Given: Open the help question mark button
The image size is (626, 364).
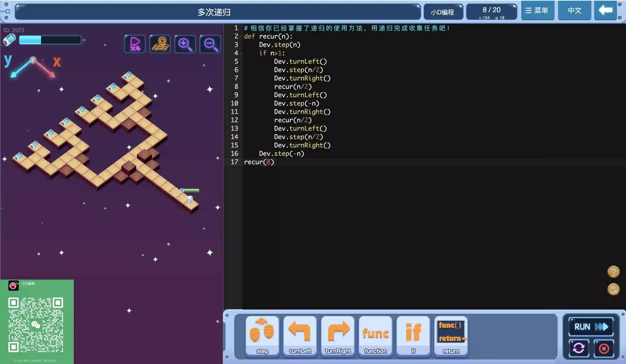Looking at the screenshot, I should [613, 272].
